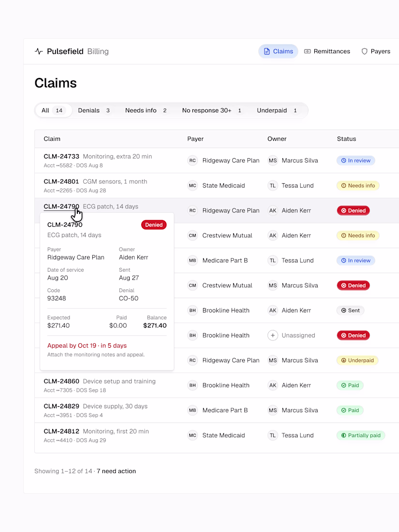Click the Payer column header
Viewport: 399px width, 532px height.
(x=195, y=139)
